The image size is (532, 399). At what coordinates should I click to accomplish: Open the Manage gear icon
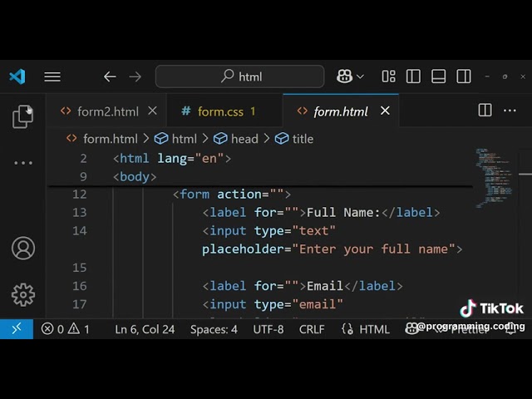pos(23,295)
